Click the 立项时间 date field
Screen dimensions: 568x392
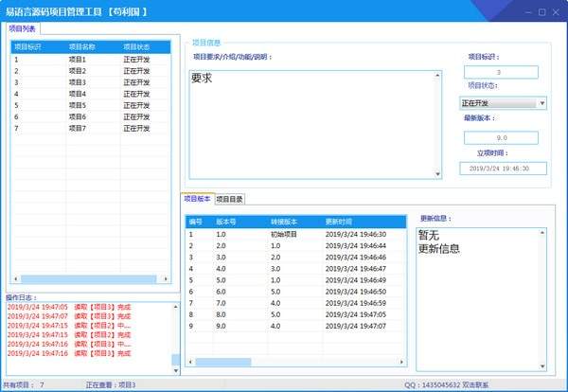coord(502,169)
